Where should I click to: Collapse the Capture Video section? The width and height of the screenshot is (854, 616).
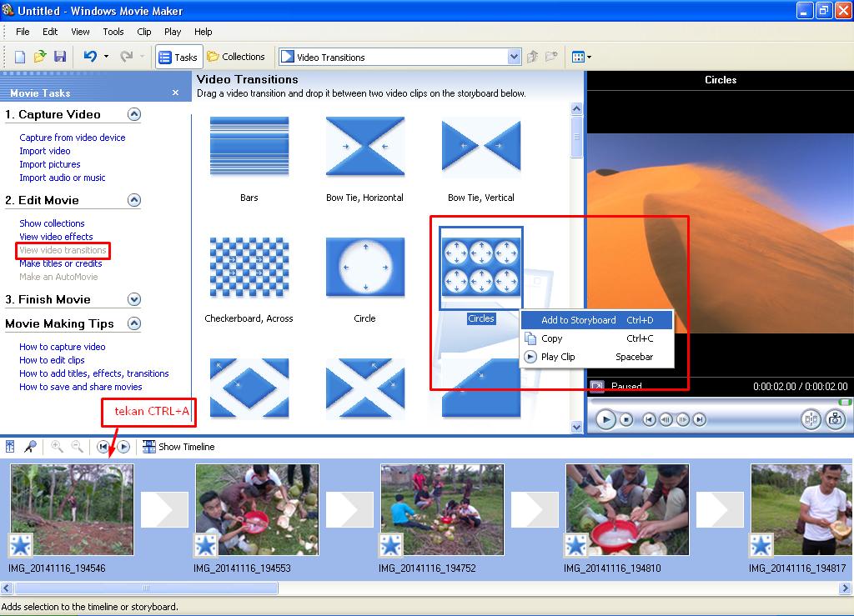tap(134, 114)
